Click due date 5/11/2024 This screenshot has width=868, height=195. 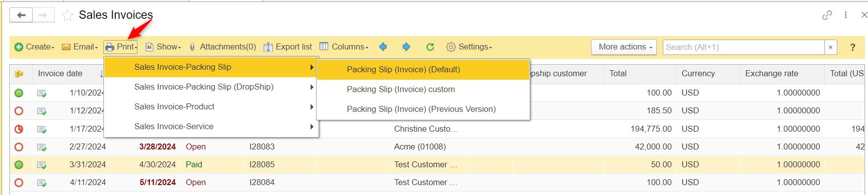pyautogui.click(x=158, y=183)
